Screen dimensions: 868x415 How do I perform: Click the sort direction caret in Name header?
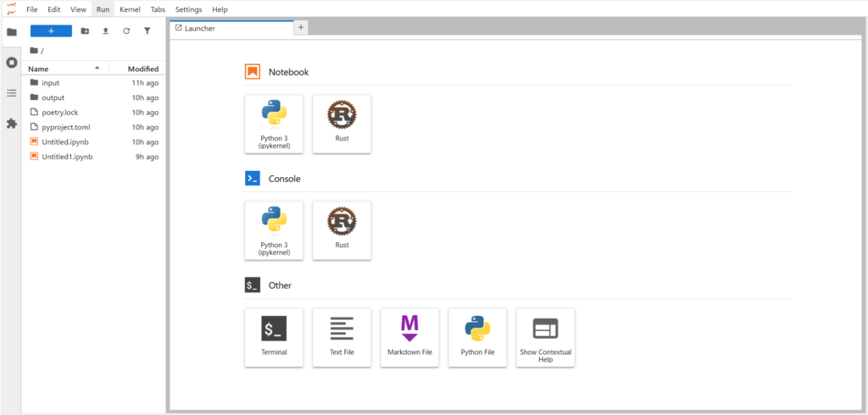pyautogui.click(x=97, y=68)
